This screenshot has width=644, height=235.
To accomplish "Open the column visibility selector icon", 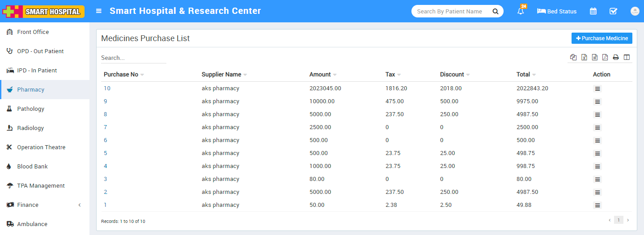I will (627, 57).
